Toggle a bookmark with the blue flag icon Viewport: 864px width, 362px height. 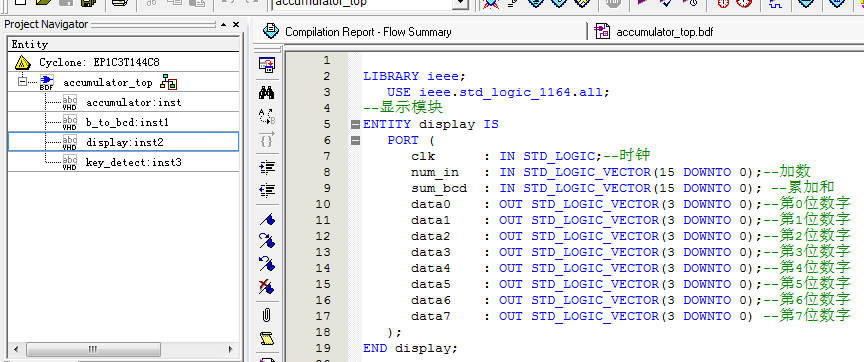[x=267, y=219]
